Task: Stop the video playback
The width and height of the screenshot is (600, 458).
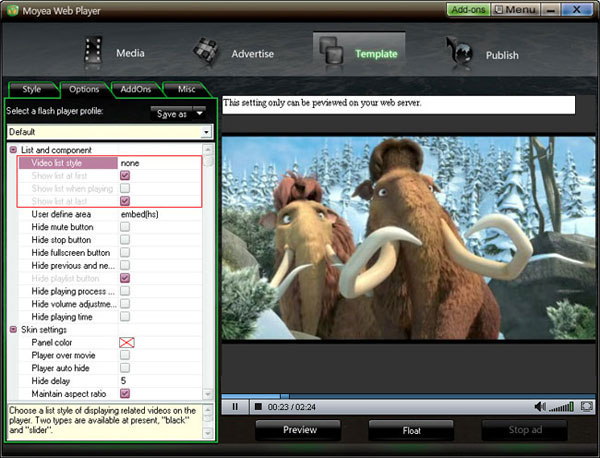Action: pyautogui.click(x=258, y=407)
